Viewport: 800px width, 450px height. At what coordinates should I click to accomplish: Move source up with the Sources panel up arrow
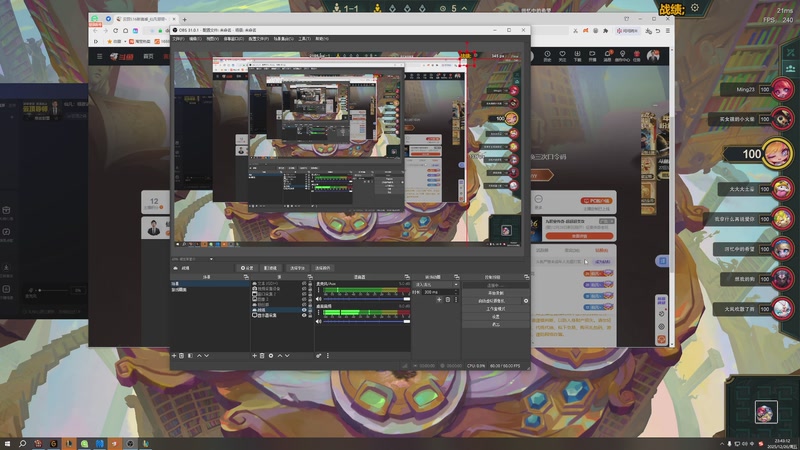pyautogui.click(x=280, y=356)
